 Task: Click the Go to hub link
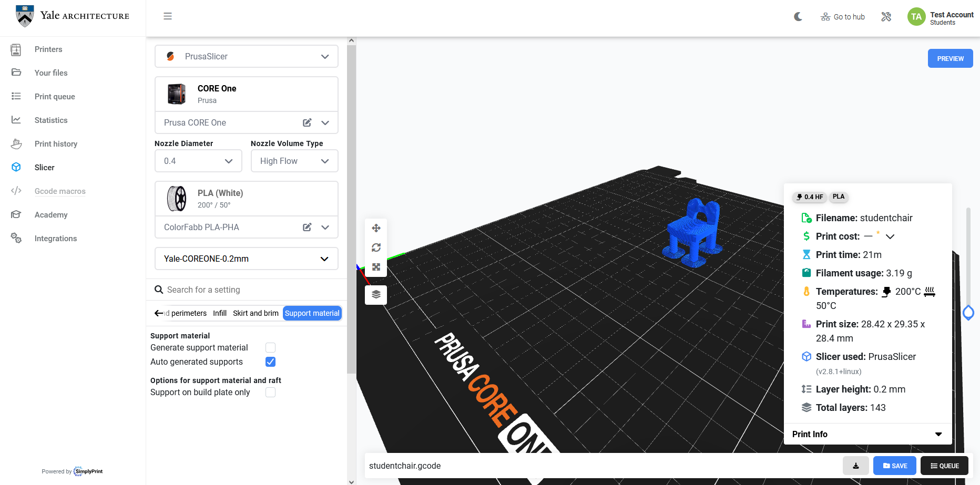(843, 17)
